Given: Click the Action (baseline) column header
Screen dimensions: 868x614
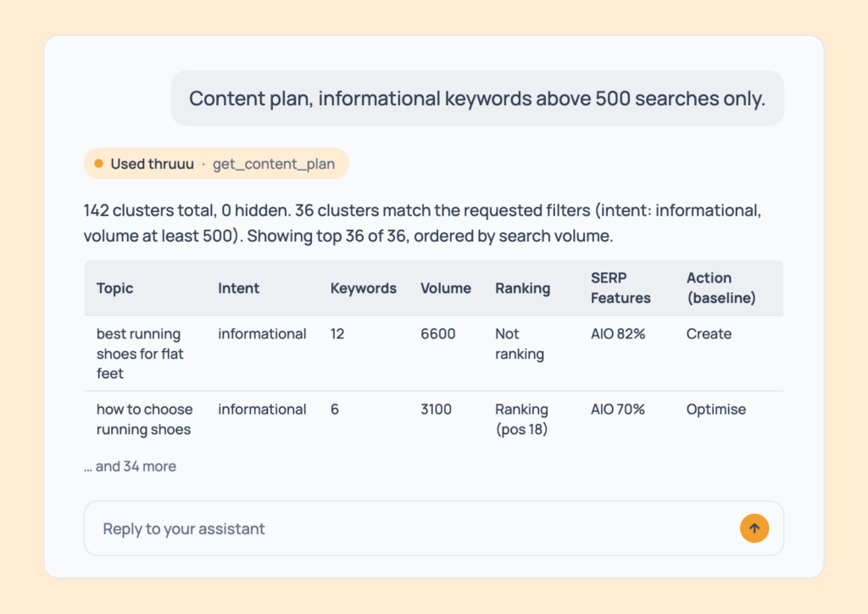Looking at the screenshot, I should coord(721,287).
